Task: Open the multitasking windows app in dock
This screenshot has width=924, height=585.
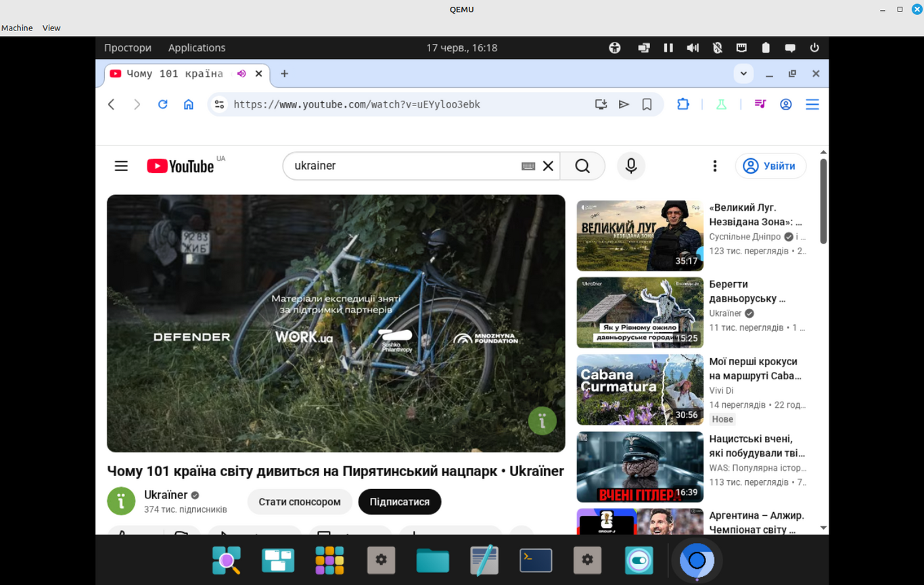Action: [278, 560]
